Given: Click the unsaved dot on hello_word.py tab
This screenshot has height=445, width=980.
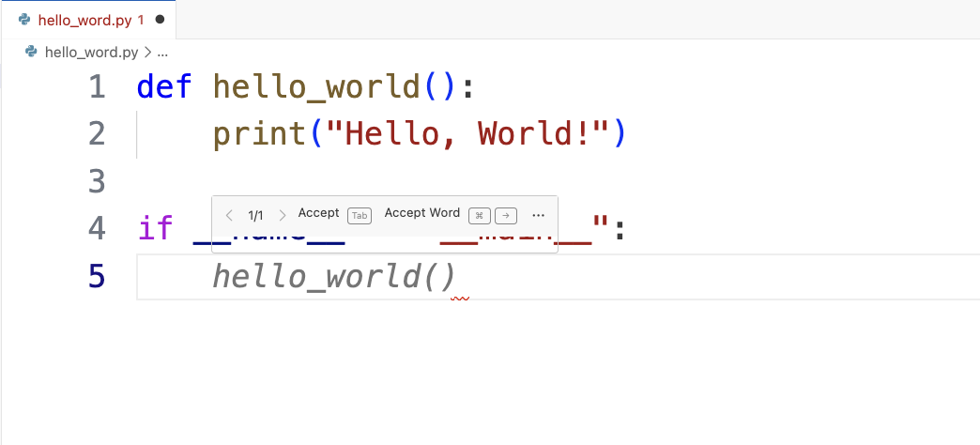Looking at the screenshot, I should (160, 20).
